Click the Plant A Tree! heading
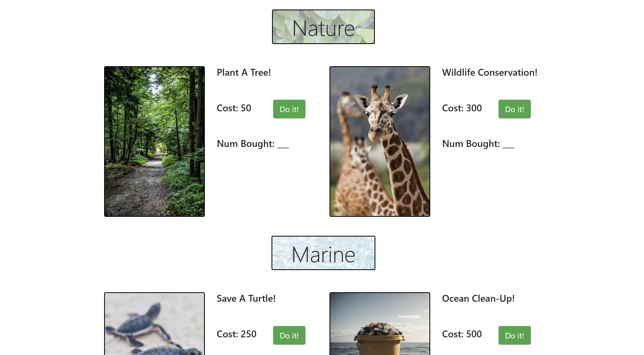The width and height of the screenshot is (644, 355). point(244,73)
